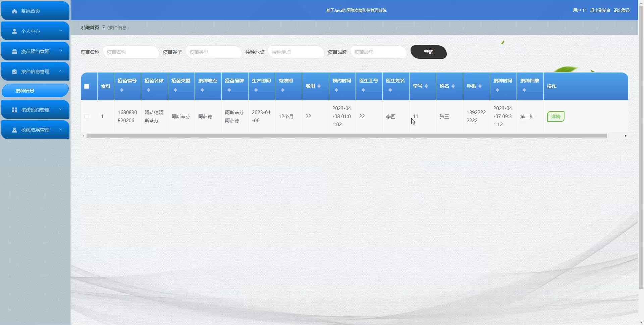This screenshot has height=325, width=644.
Task: Expand the 核酸预约管理 menu chevron
Action: (61, 109)
